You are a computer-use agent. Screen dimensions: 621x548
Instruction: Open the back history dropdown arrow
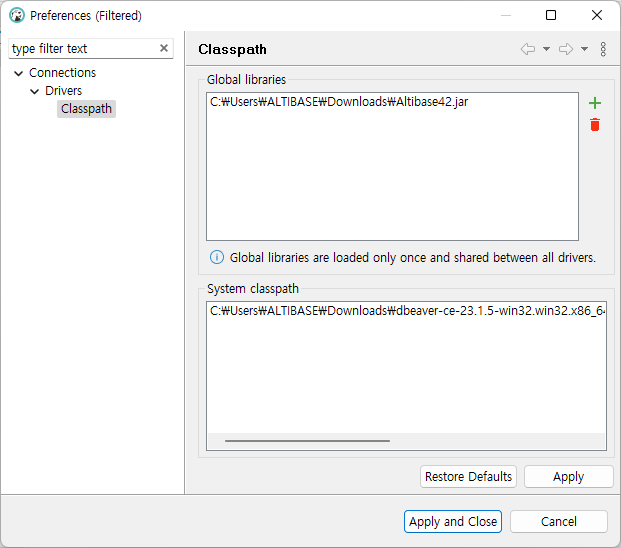(546, 49)
